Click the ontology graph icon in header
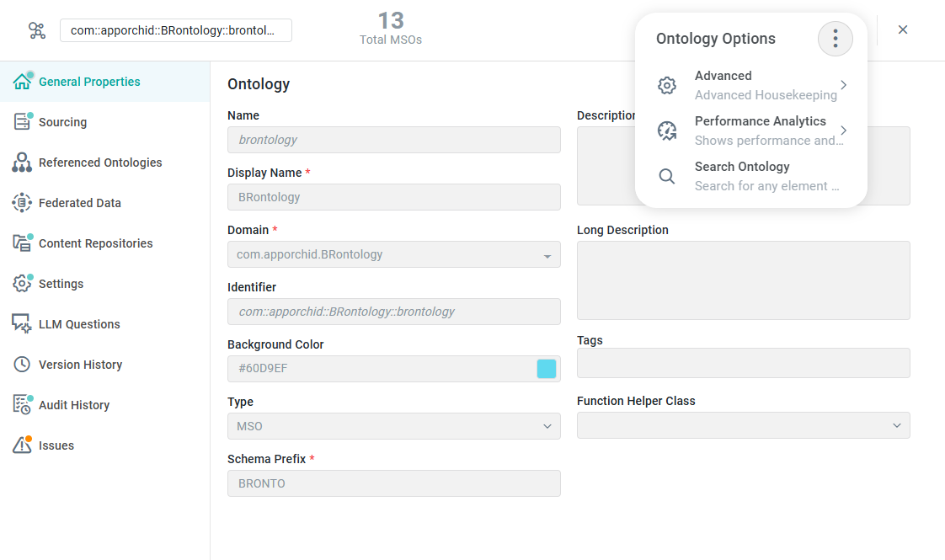Viewport: 945px width, 560px height. coord(37,30)
